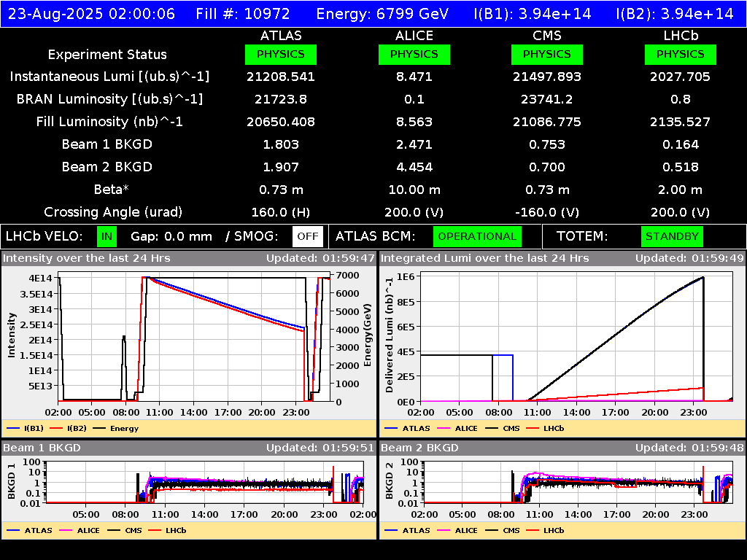Select LHCb fill luminosity value 2135.527

681,122
